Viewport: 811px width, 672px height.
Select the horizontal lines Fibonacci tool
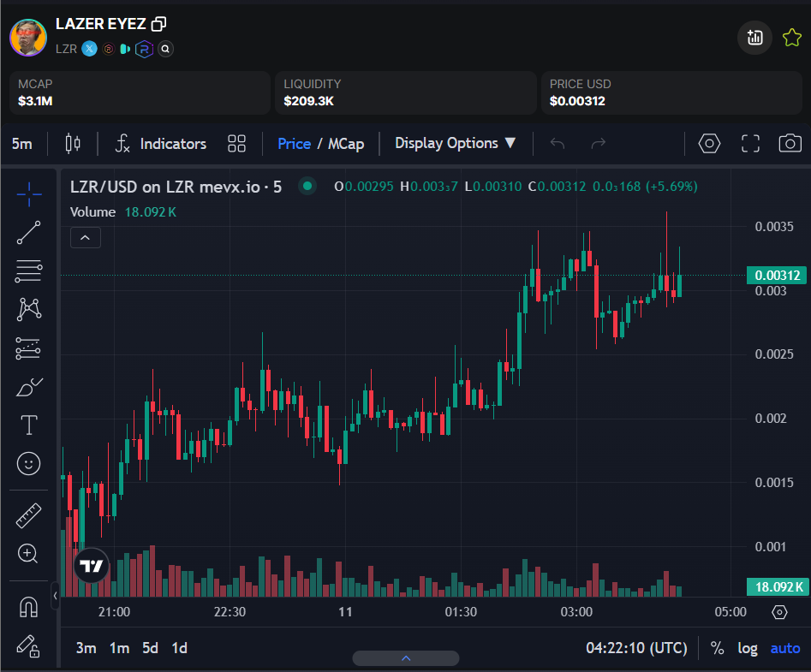tap(29, 271)
